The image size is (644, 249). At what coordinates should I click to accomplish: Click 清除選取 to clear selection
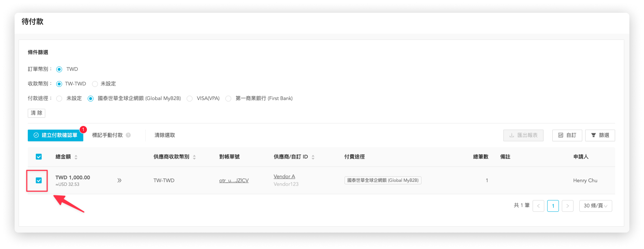[165, 135]
